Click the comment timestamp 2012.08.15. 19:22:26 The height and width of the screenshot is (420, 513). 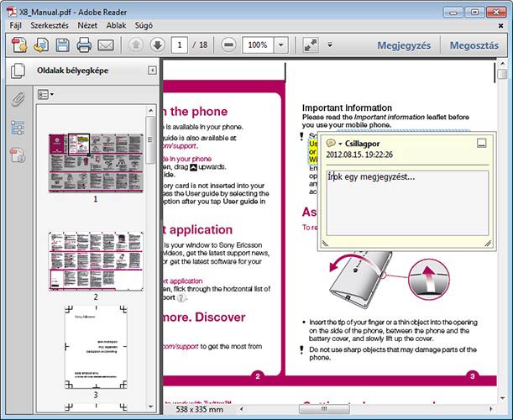[359, 155]
